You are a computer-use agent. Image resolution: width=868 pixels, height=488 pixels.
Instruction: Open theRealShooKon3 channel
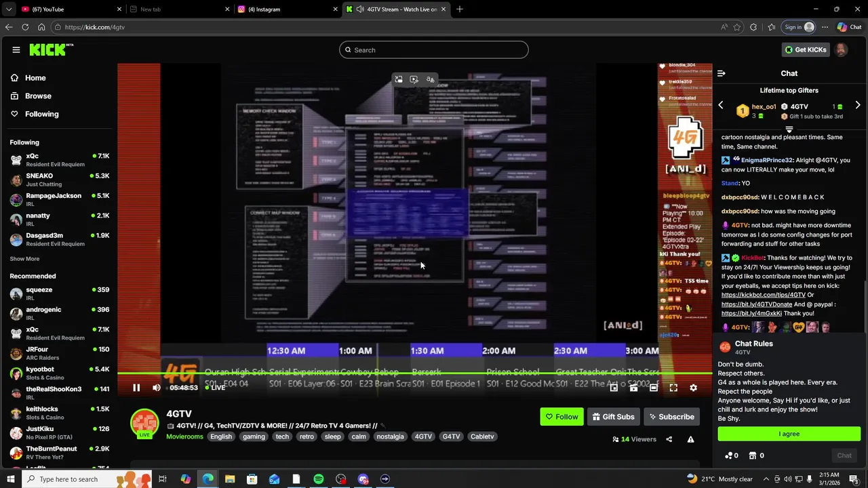[58, 393]
